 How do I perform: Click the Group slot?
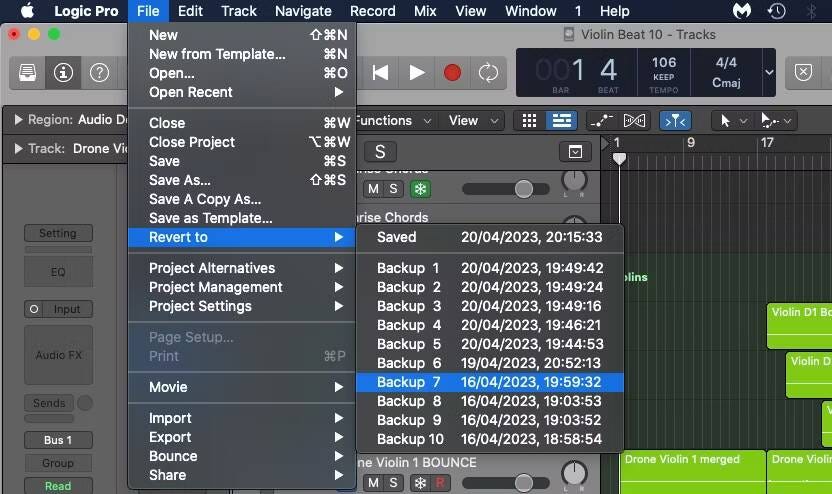[58, 463]
